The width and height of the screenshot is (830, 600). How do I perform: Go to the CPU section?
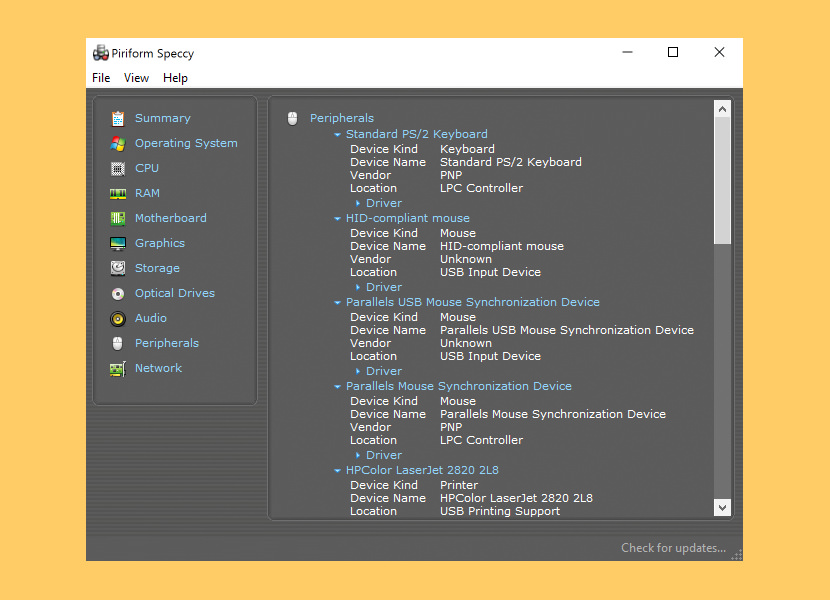coord(147,168)
